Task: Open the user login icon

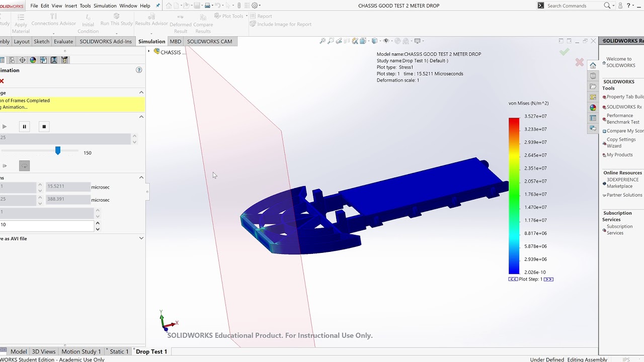Action: pos(620,6)
